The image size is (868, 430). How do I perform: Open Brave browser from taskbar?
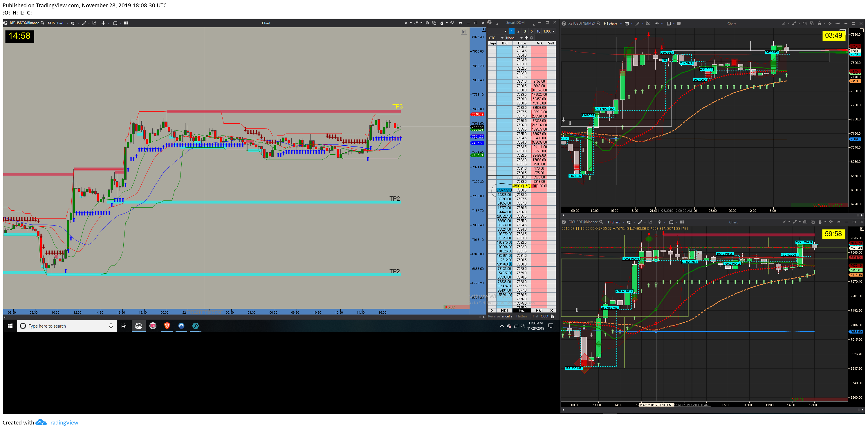click(167, 326)
